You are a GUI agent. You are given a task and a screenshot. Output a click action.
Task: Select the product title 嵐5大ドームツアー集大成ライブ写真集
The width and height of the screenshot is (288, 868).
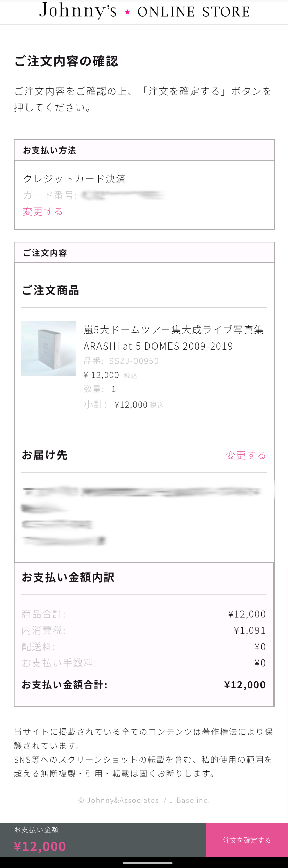(174, 330)
